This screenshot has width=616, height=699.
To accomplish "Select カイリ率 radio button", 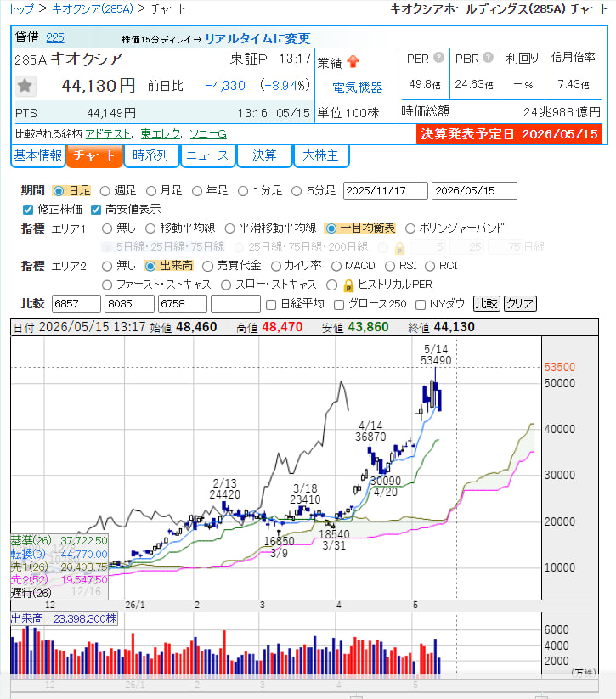I will [x=276, y=266].
